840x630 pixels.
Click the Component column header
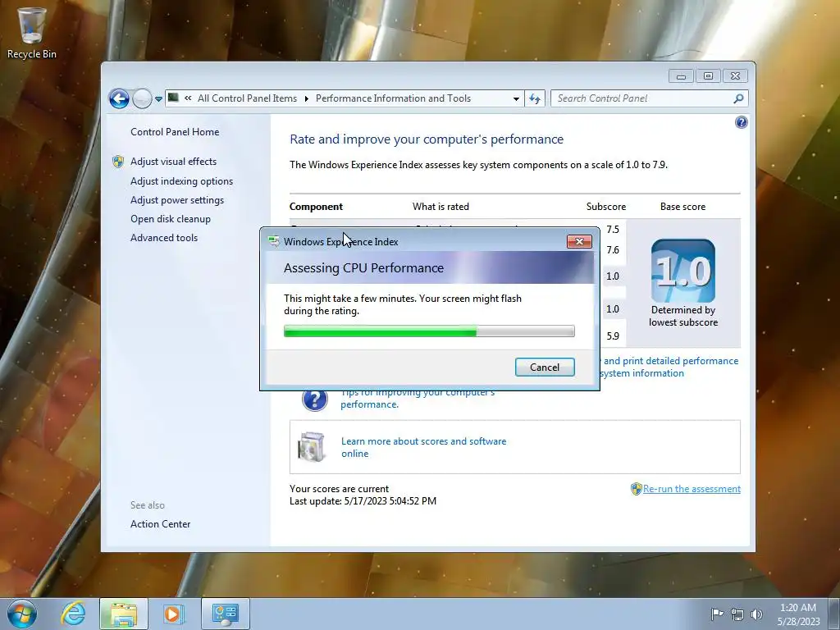tap(316, 207)
